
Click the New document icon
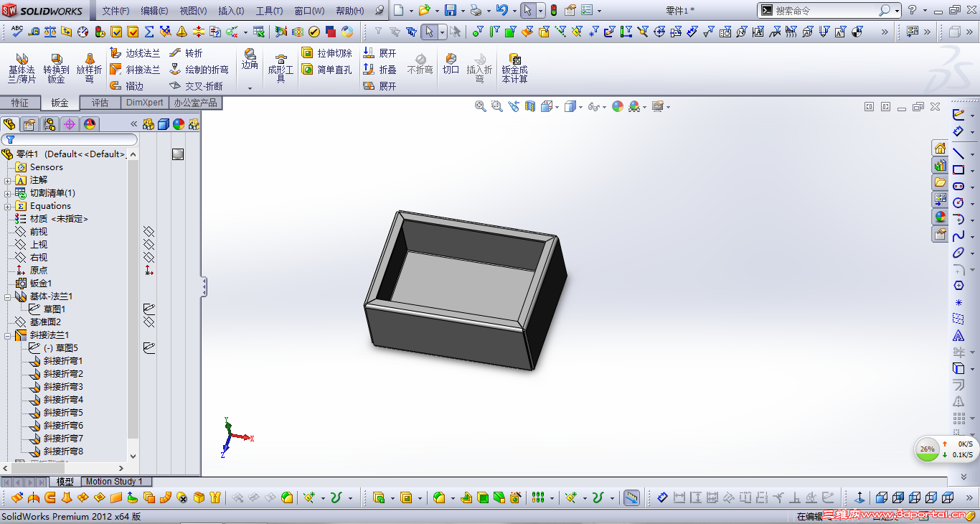click(x=399, y=11)
